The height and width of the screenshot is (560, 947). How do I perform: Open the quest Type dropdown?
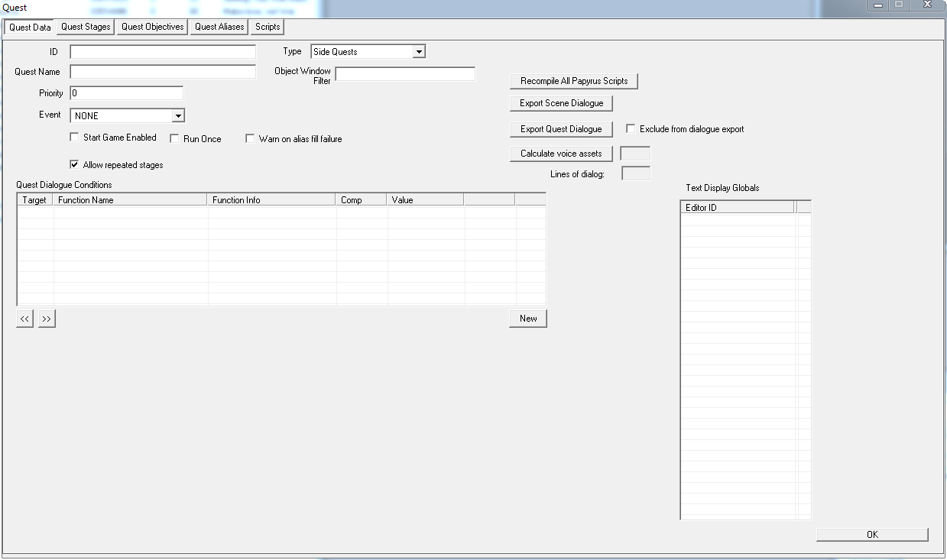tap(418, 52)
